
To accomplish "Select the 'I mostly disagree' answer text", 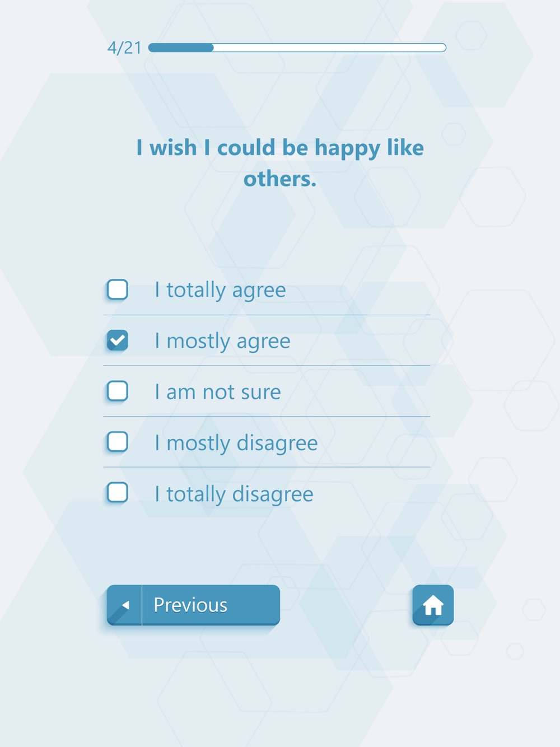I will pos(236,443).
